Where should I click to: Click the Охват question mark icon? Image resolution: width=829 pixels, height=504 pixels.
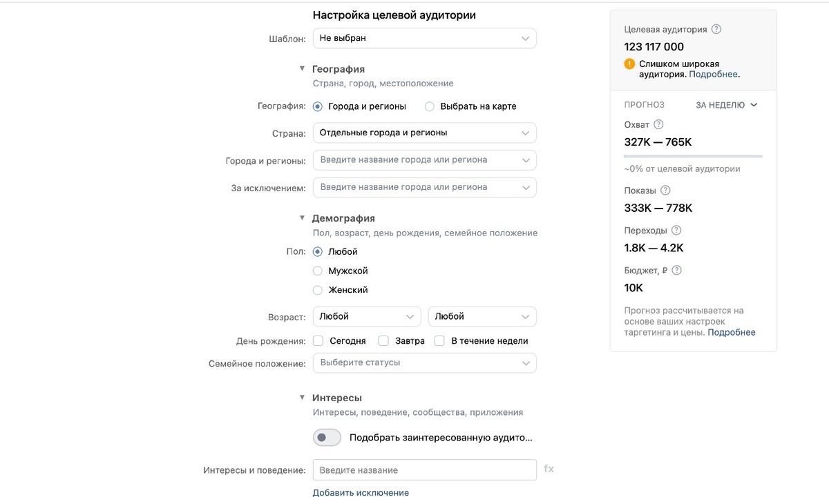[660, 124]
